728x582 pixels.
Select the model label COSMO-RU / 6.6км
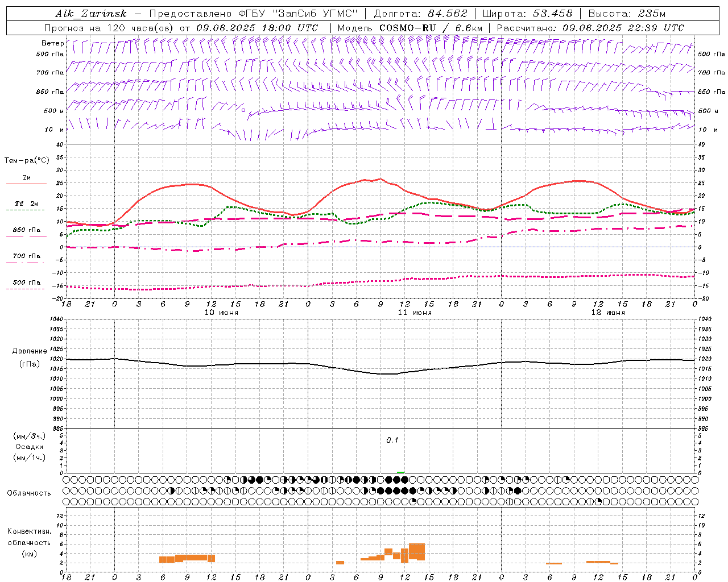[x=431, y=28]
